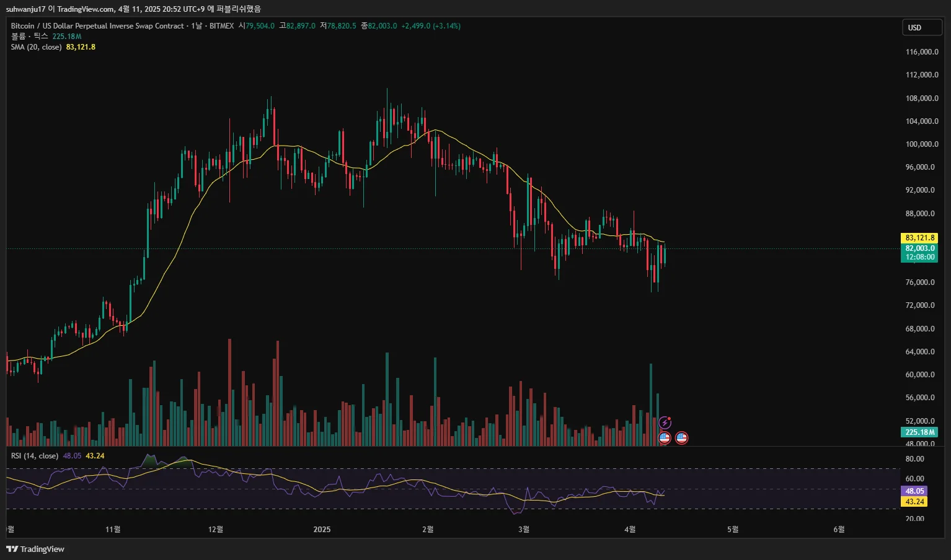Select the RSI (14, close) indicator legend

[35, 456]
